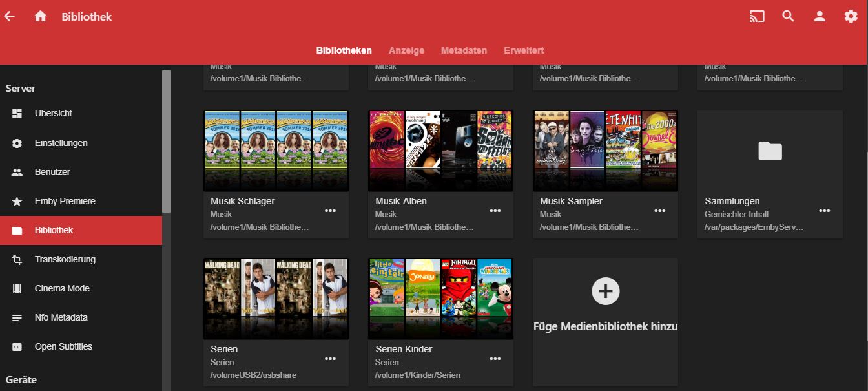Select Nfo Metadata in the sidebar
Viewport: 868px width, 391px height.
coord(81,318)
